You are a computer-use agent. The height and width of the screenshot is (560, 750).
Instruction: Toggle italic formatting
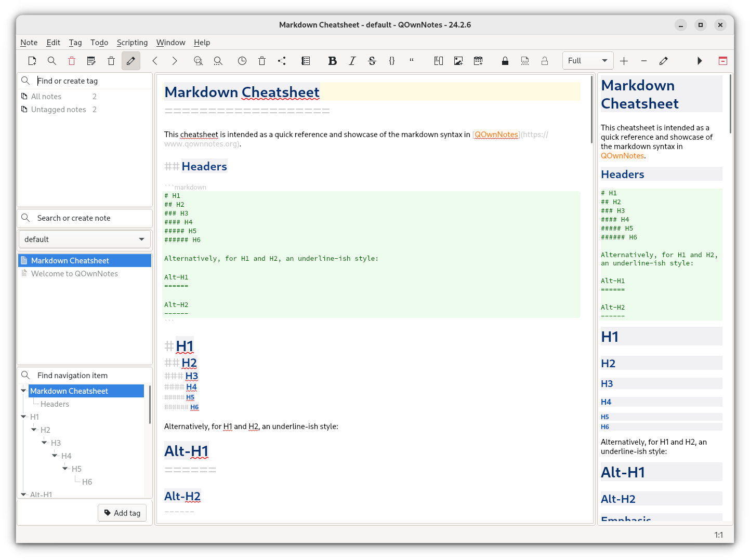[x=352, y=60]
